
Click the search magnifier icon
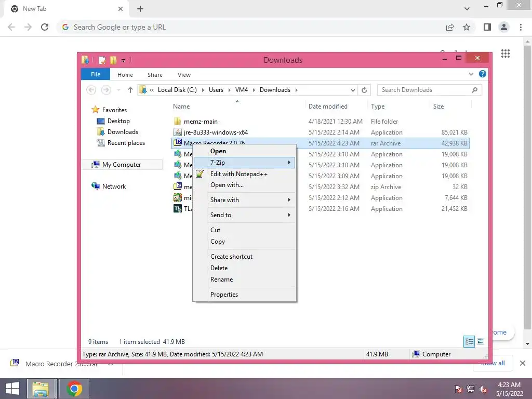click(x=474, y=90)
